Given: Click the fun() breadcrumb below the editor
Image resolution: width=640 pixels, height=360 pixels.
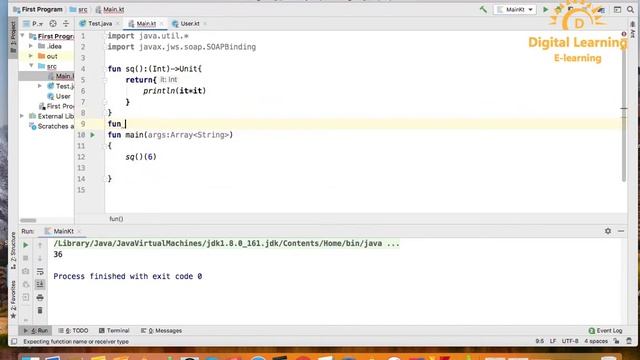Looking at the screenshot, I should (116, 219).
